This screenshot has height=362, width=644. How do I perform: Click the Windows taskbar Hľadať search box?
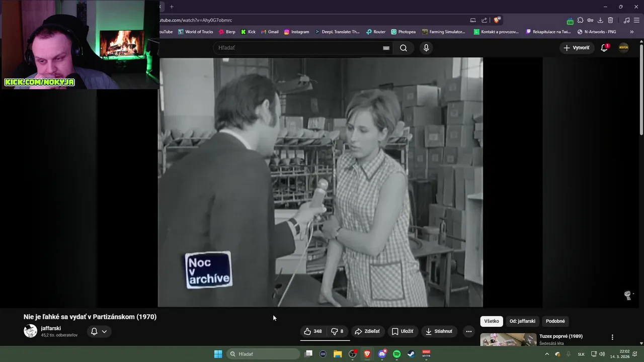click(x=262, y=354)
